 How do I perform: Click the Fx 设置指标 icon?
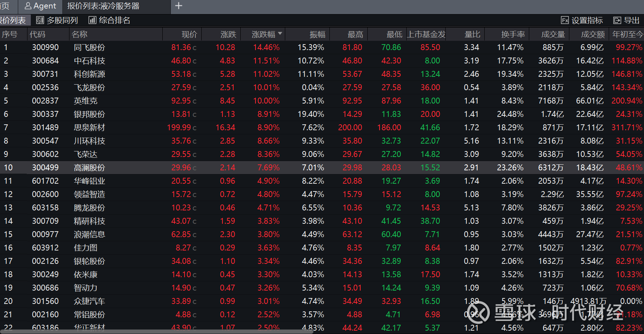[565, 20]
